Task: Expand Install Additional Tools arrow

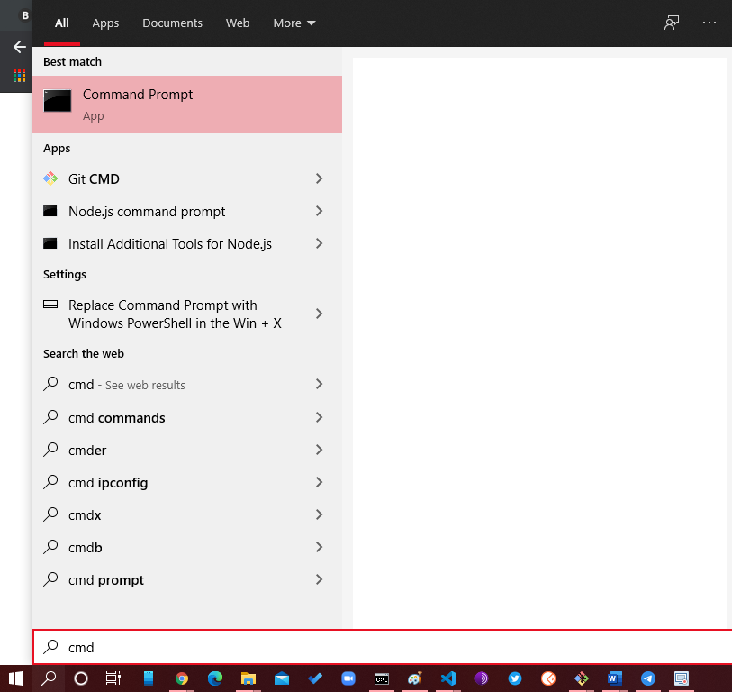Action: point(319,244)
